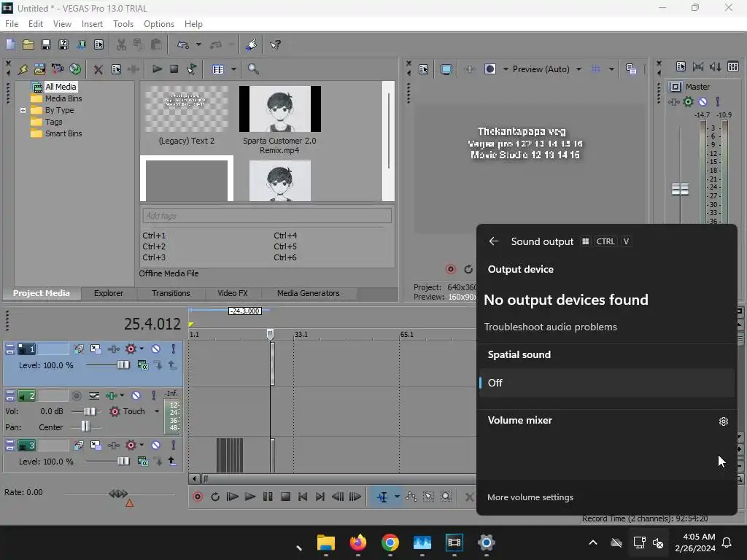Image resolution: width=747 pixels, height=560 pixels.
Task: Click the Cut scissors icon in toolbar
Action: coord(122,44)
